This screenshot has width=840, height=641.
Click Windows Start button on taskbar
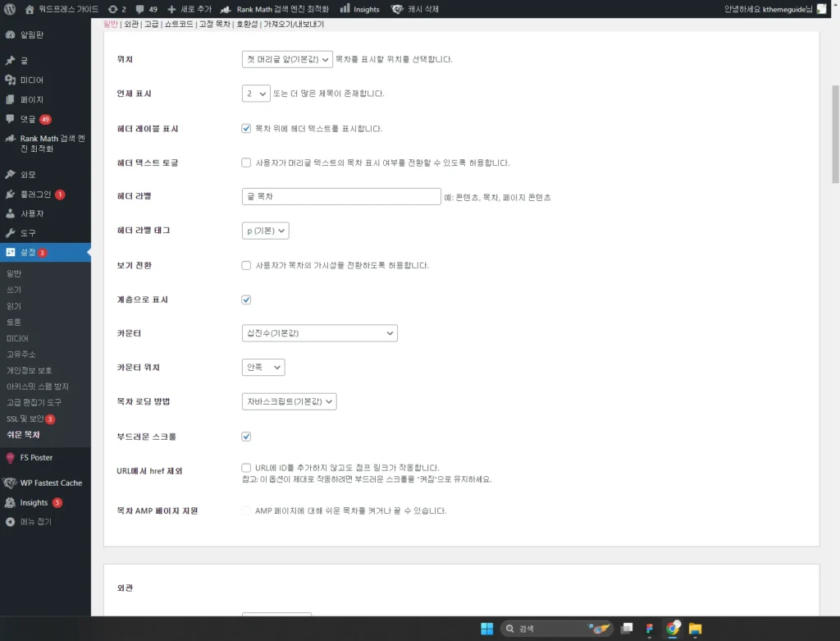point(487,629)
